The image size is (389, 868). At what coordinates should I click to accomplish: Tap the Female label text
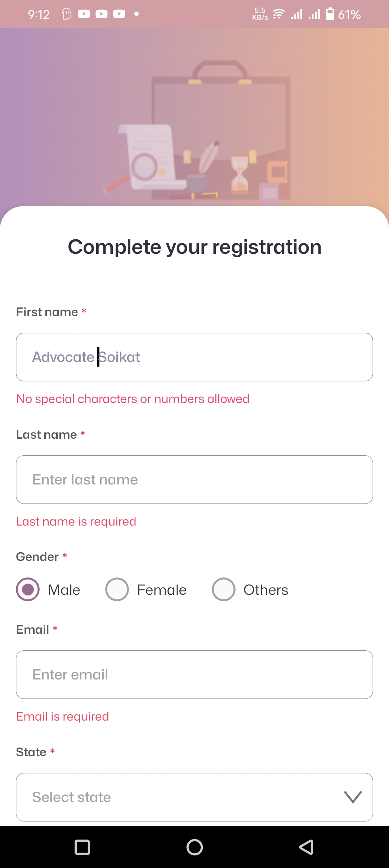pos(162,590)
